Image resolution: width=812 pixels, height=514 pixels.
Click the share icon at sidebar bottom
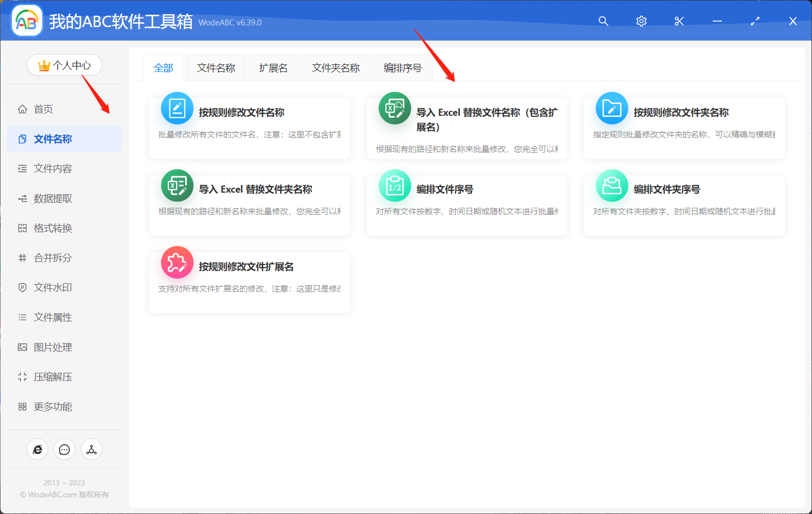click(91, 449)
